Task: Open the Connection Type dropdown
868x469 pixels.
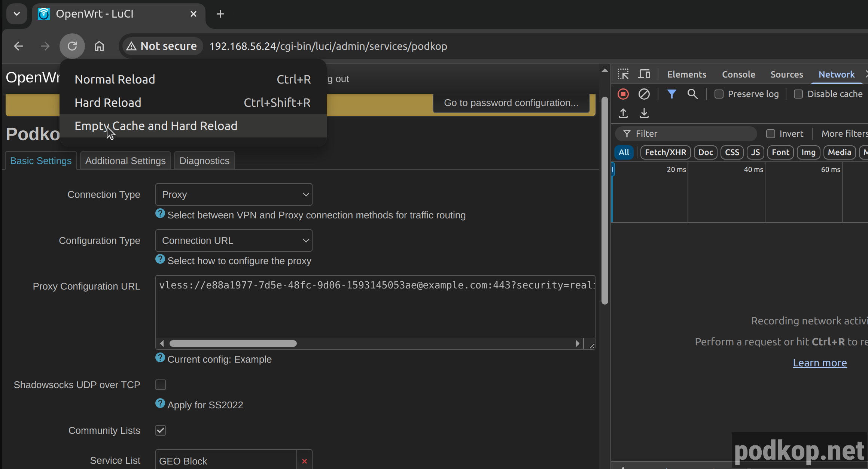Action: [x=233, y=194]
